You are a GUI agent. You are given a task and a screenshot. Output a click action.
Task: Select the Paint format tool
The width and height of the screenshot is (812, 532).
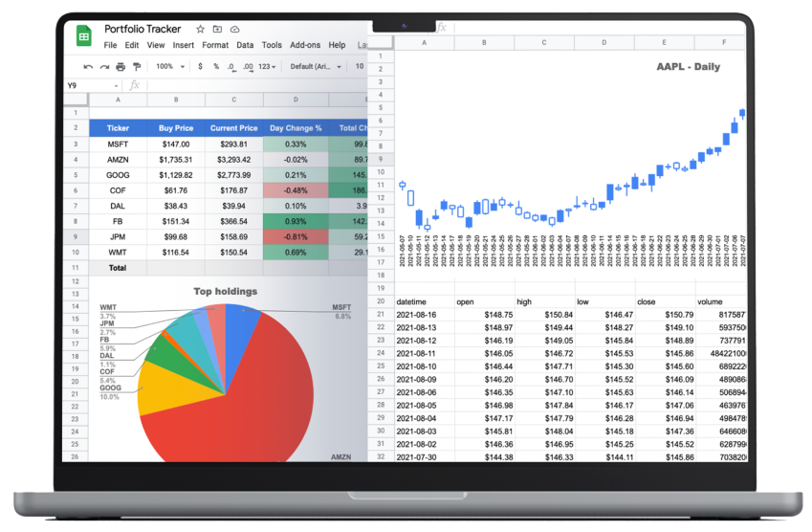[x=137, y=66]
